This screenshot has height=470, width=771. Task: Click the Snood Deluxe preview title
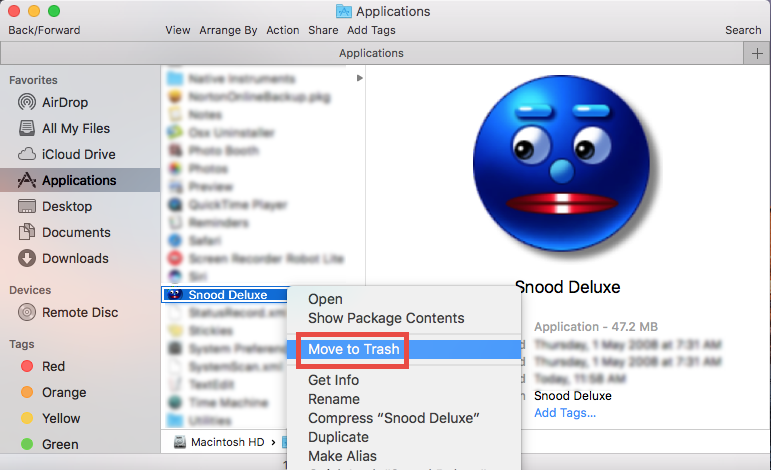[x=567, y=287]
